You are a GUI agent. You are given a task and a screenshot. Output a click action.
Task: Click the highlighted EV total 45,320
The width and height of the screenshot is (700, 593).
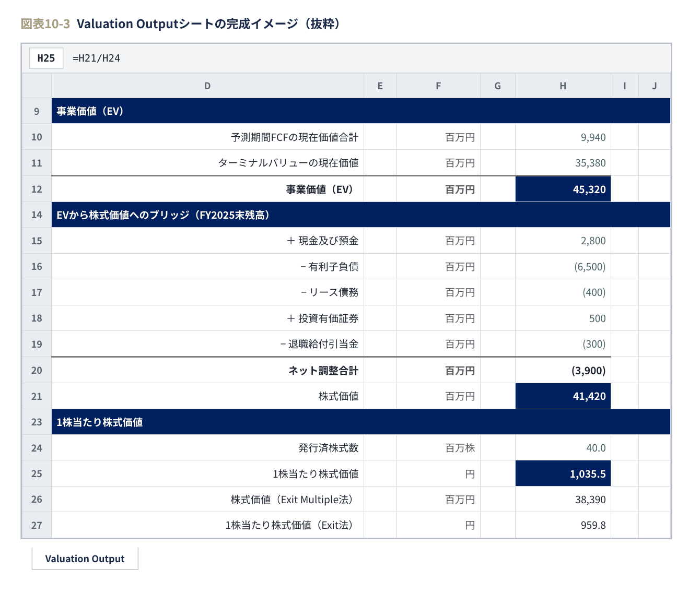coord(563,189)
